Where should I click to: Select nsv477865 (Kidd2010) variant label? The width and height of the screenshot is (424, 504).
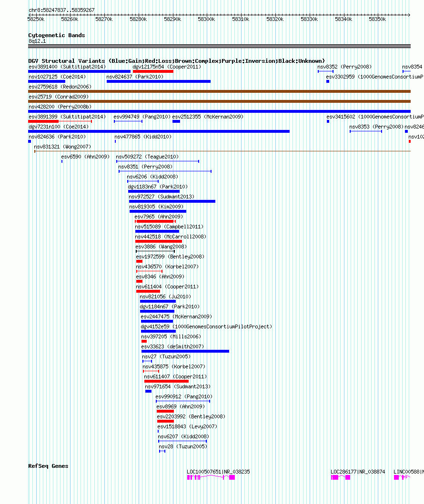tap(143, 137)
